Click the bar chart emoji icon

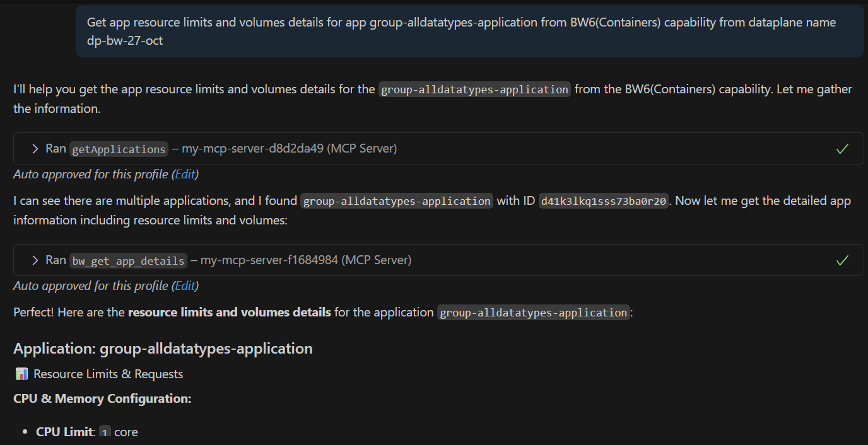21,374
